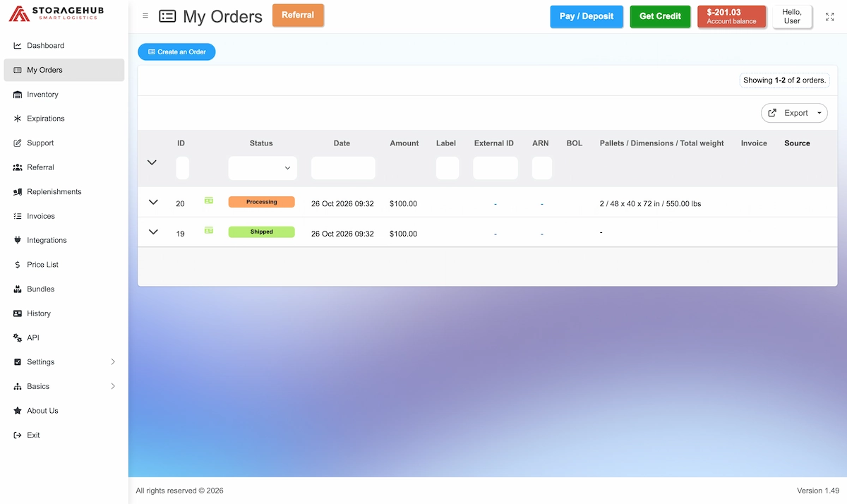This screenshot has width=847, height=504.
Task: Click the Integrations plug icon
Action: (18, 241)
